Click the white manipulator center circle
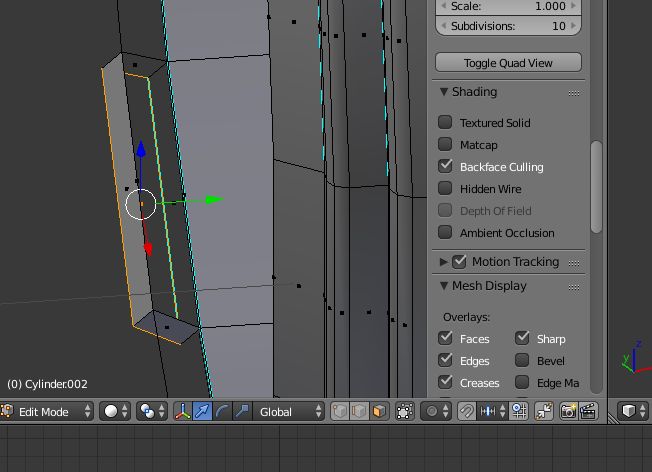 (x=141, y=204)
